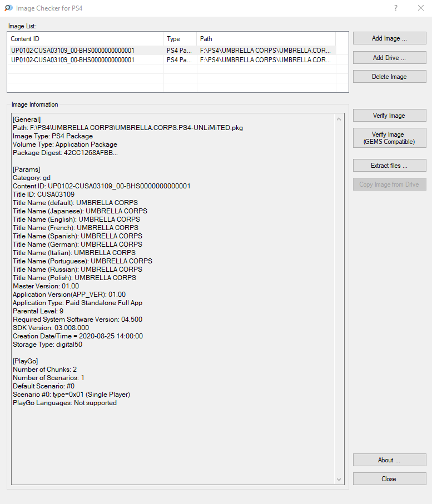Click the second row's PS4 Pa... type cell
432x504 pixels.
pos(179,60)
